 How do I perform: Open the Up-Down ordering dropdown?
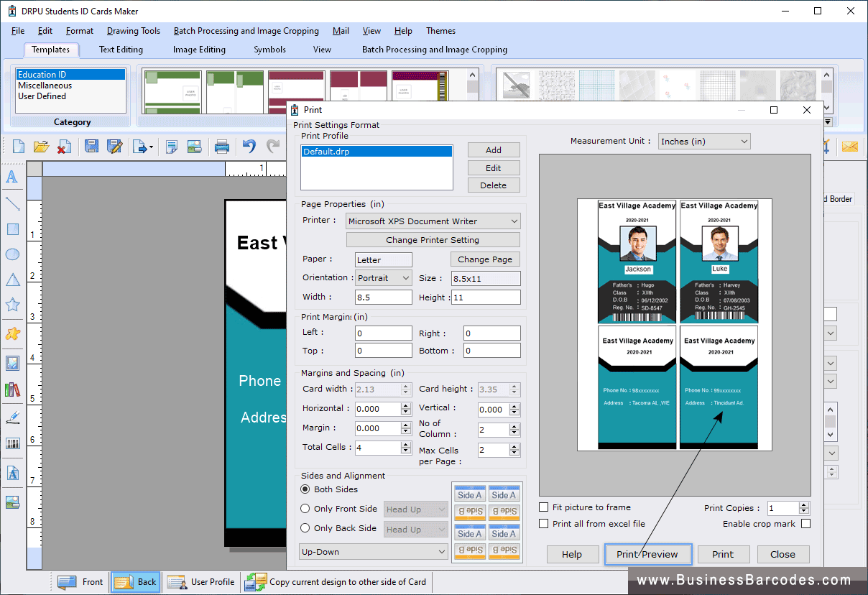pos(373,551)
